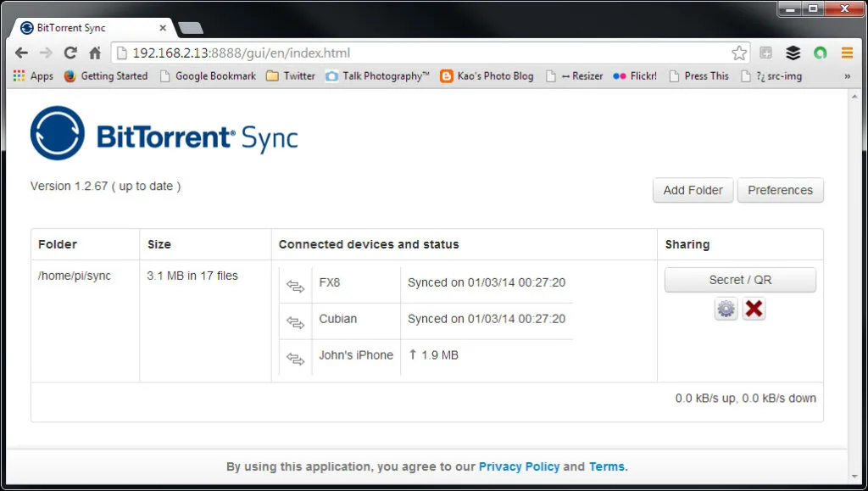The image size is (868, 491).
Task: Open the Press This bookmarklet
Action: (x=699, y=76)
